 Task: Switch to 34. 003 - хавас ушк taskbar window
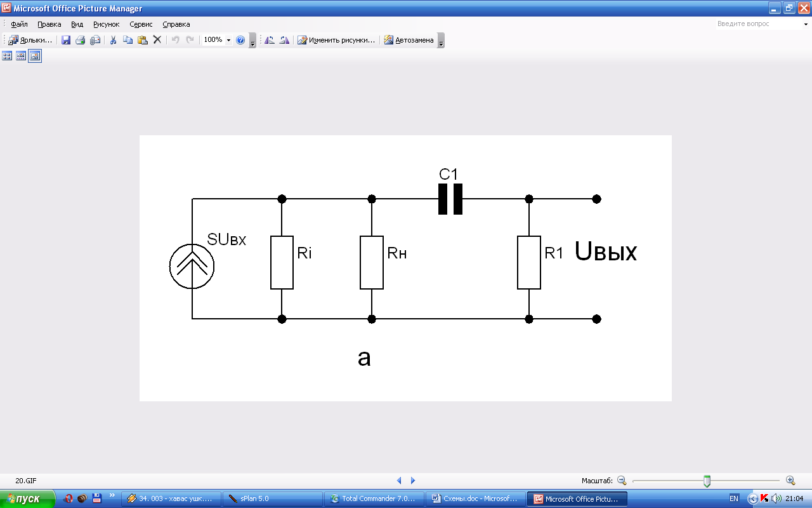[x=172, y=499]
